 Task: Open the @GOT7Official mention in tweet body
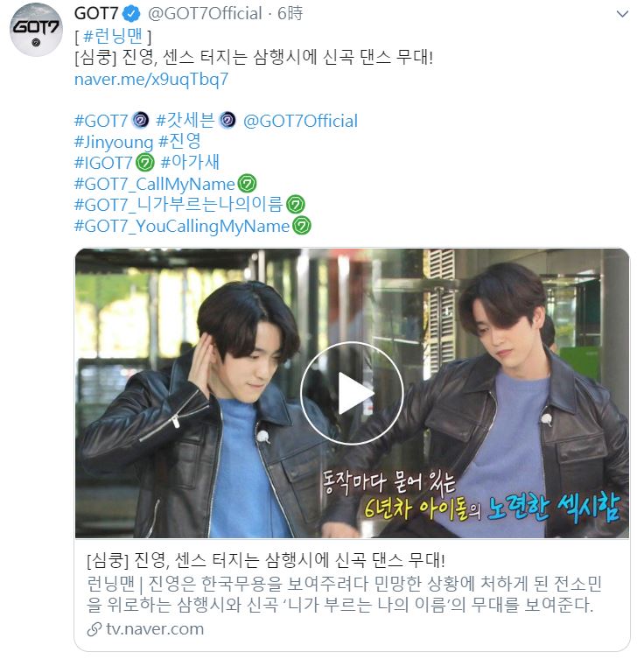pos(300,121)
